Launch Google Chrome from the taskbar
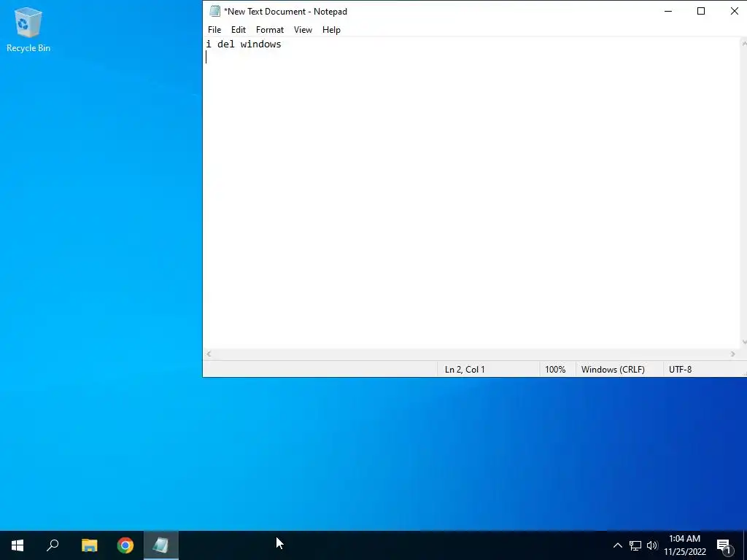 click(125, 545)
